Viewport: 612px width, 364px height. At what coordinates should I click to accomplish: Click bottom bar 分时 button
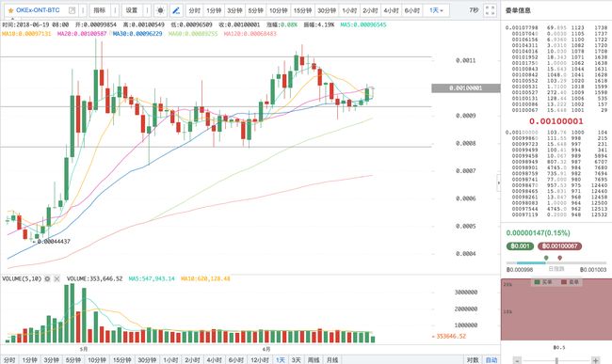click(x=9, y=359)
